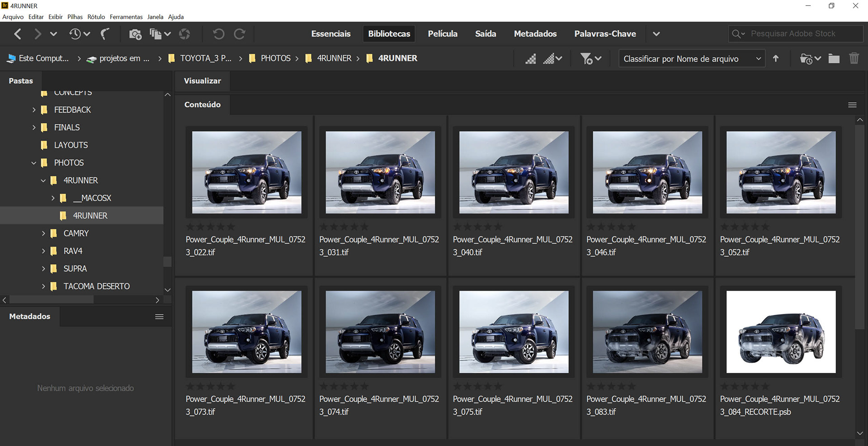868x446 pixels.
Task: Open the Pilhas menu
Action: pyautogui.click(x=75, y=17)
